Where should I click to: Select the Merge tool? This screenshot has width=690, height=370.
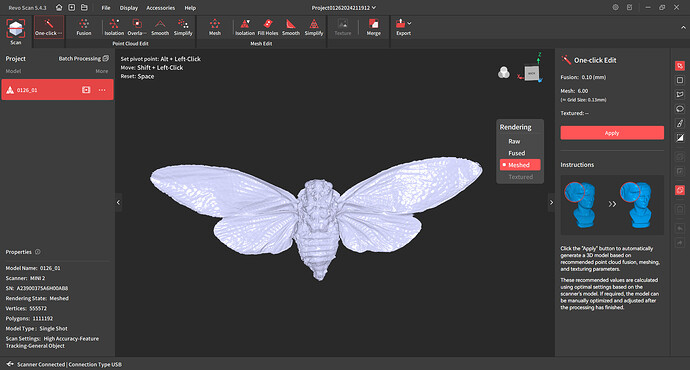point(374,27)
